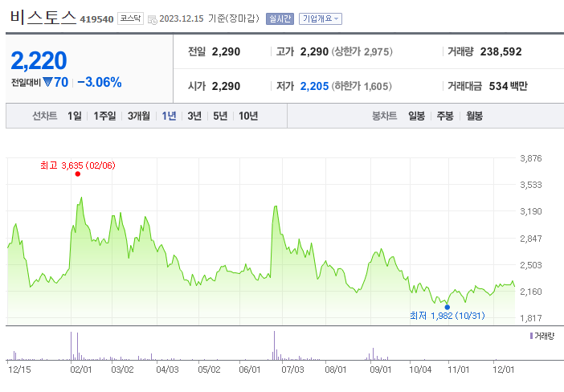Select the 1일 line chart tab

75,116
